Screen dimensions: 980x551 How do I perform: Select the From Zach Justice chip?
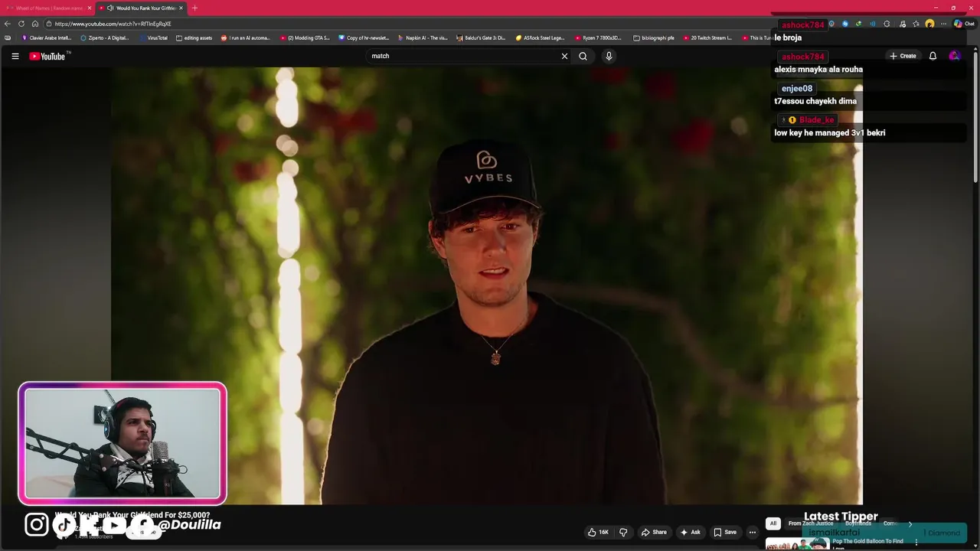811,523
